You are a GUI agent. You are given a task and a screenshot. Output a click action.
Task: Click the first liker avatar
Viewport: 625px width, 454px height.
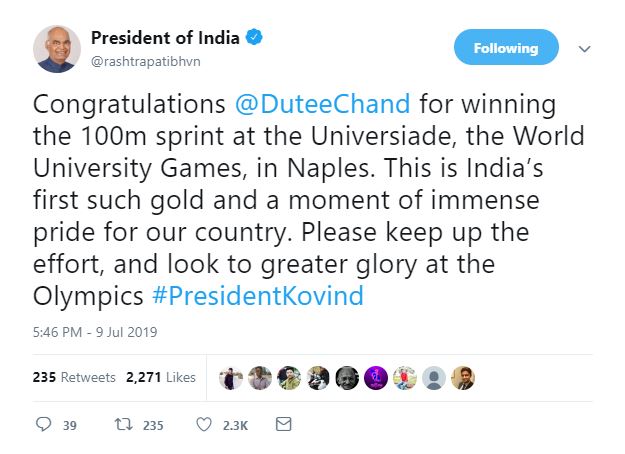pos(231,378)
